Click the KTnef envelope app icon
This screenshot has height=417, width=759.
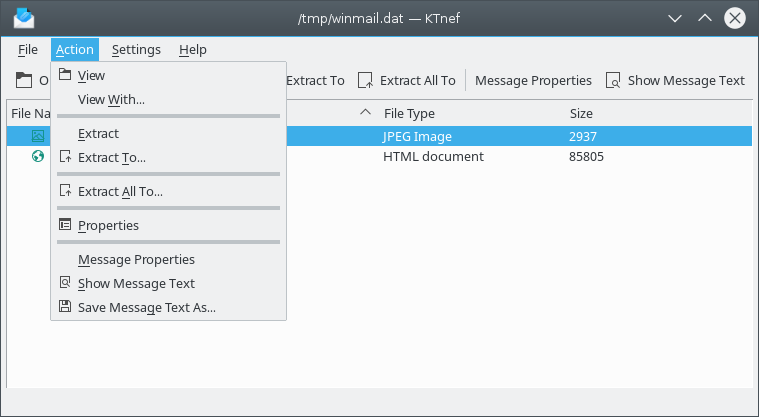[22, 17]
